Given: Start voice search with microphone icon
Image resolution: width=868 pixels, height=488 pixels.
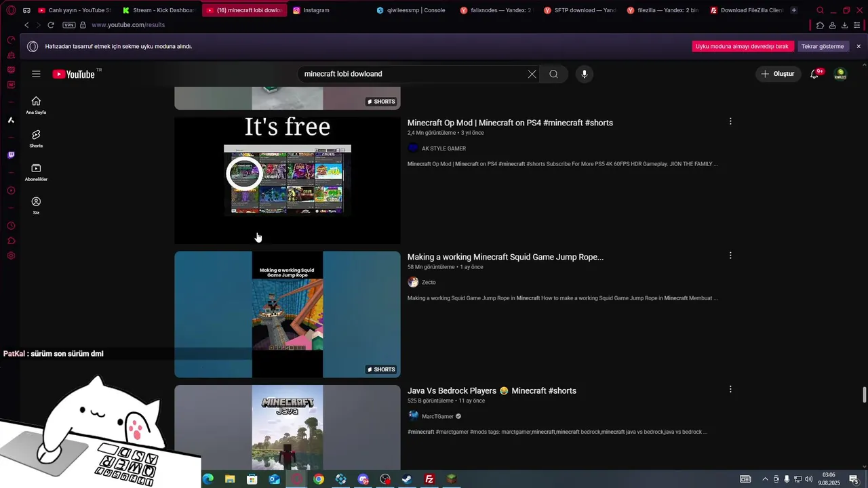Looking at the screenshot, I should pos(585,74).
